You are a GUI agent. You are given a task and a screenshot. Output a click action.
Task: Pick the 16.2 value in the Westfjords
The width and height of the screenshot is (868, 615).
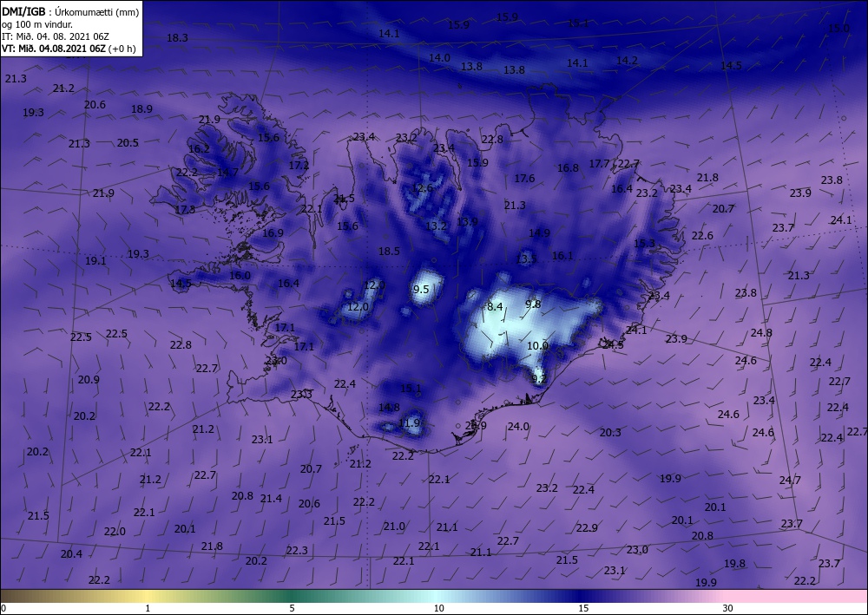(199, 149)
